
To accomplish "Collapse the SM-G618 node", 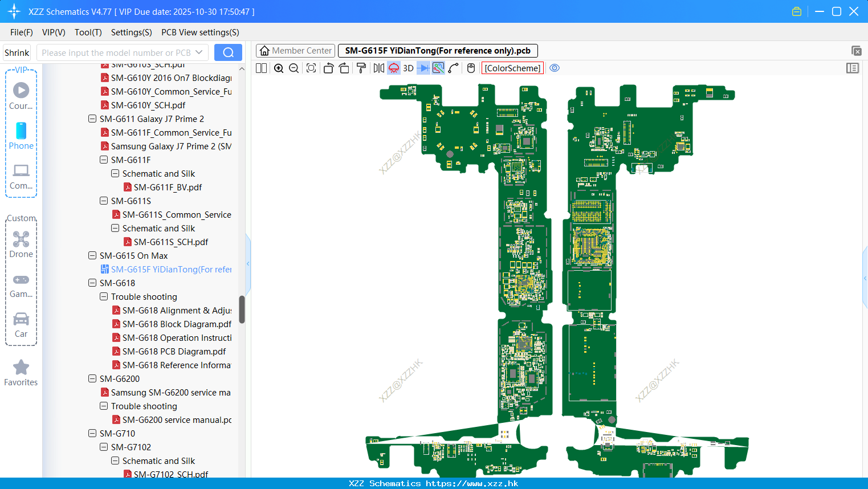I will (x=92, y=283).
